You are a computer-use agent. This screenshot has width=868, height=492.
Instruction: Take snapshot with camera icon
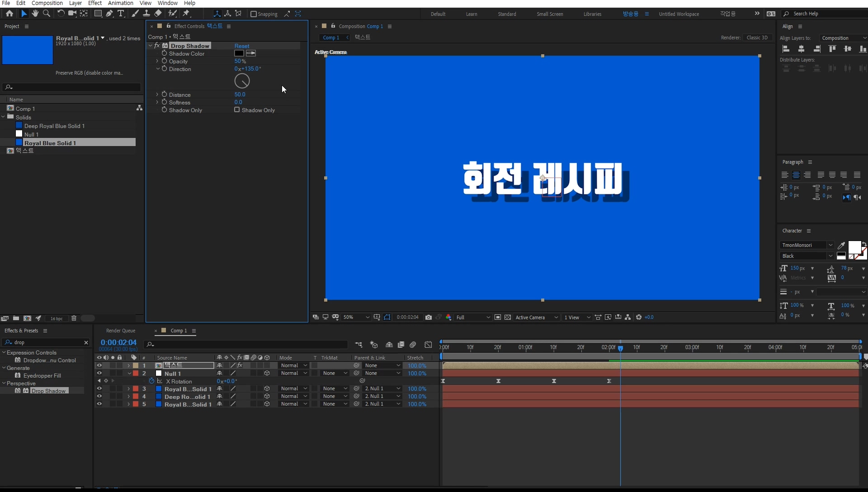pos(429,317)
